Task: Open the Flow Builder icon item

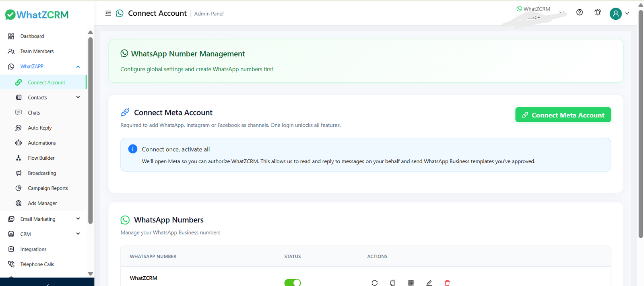Action: pyautogui.click(x=19, y=158)
